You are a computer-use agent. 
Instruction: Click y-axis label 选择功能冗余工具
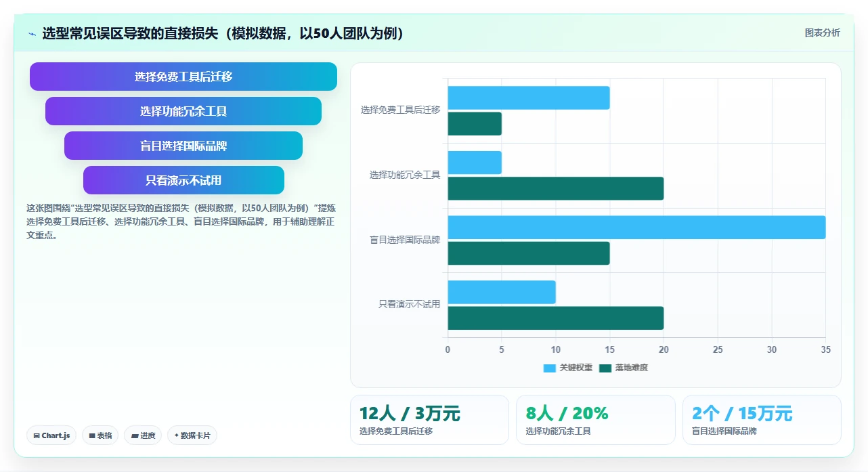click(x=405, y=175)
